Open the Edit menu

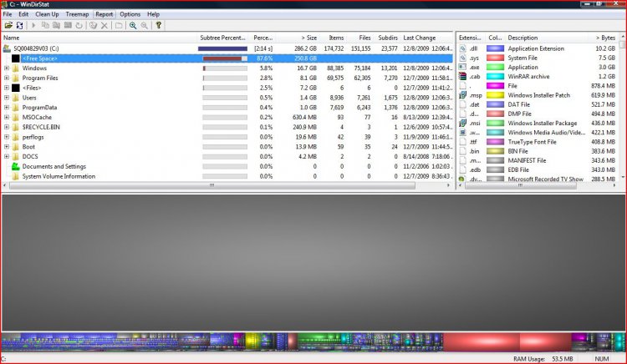[x=23, y=14]
